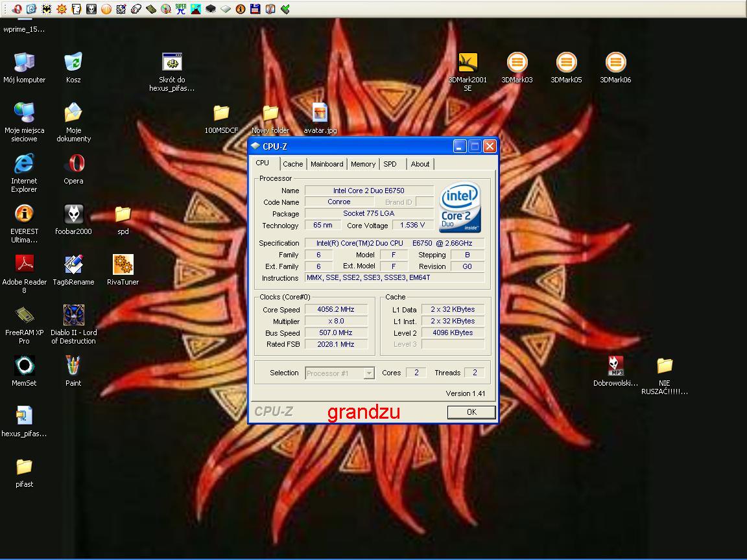Click the Core Voltage value 1.536 V
This screenshot has height=560, width=747.
(x=412, y=226)
